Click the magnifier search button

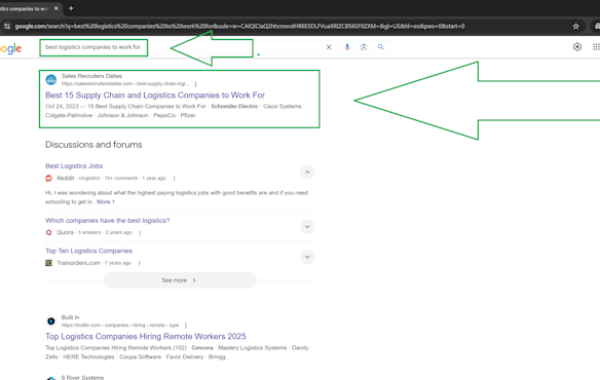pyautogui.click(x=380, y=47)
